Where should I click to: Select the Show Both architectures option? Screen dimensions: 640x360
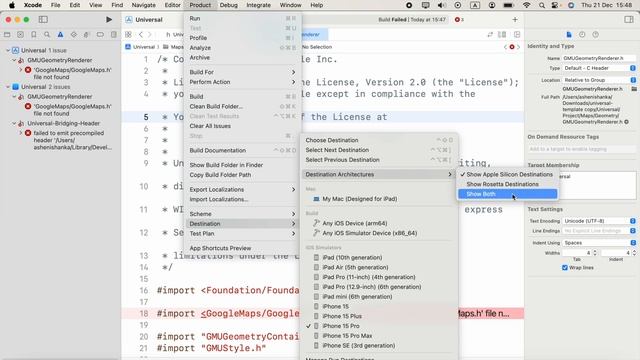click(507, 194)
